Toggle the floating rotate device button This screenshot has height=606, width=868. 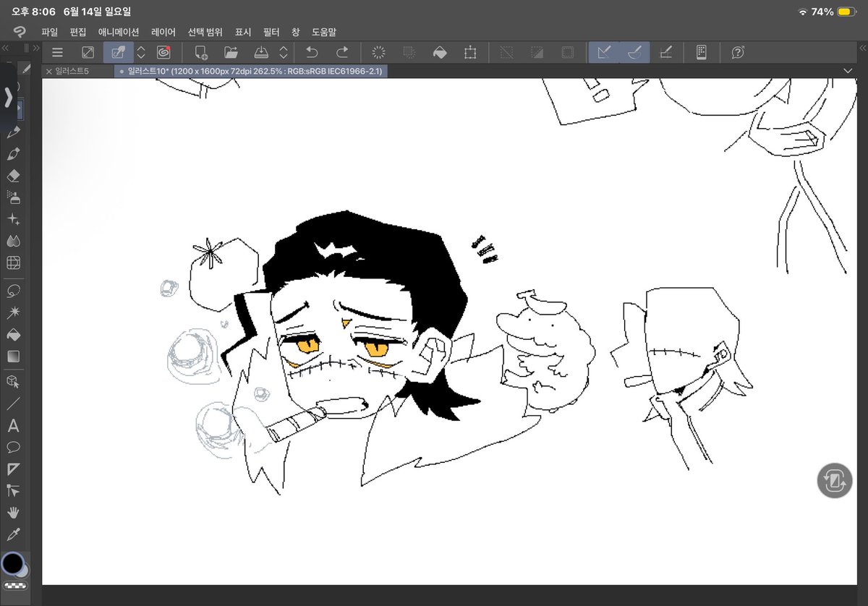point(835,481)
